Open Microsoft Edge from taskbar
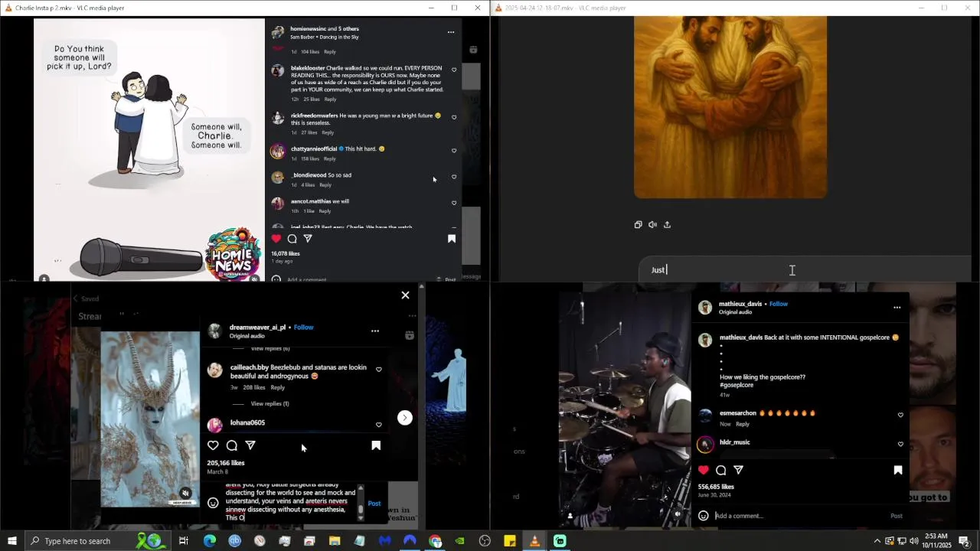This screenshot has height=551, width=980. pos(210,541)
